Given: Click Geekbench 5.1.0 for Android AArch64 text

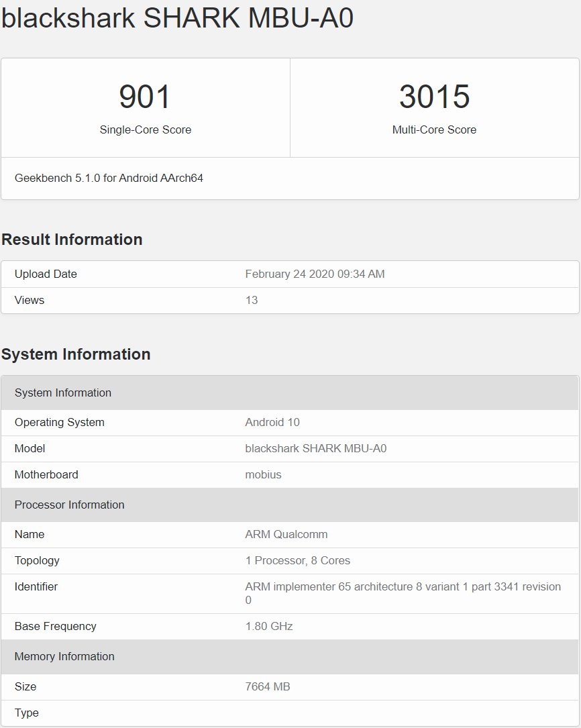Looking at the screenshot, I should click(109, 178).
